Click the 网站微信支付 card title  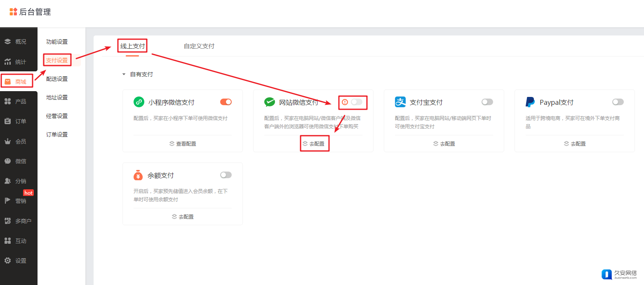pos(298,102)
